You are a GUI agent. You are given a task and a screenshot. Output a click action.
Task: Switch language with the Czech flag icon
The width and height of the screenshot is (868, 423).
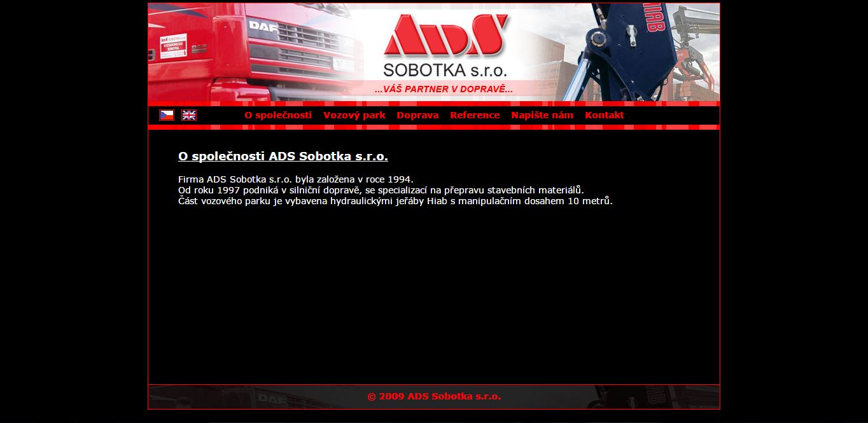coord(167,115)
